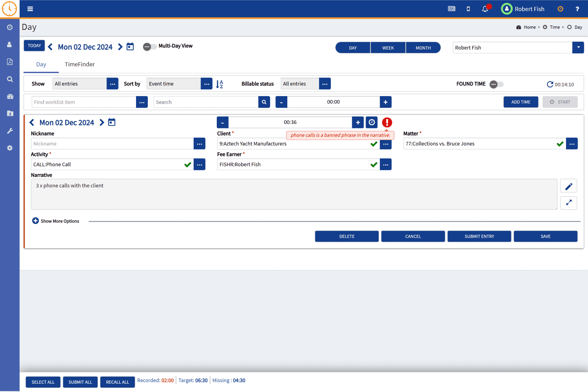588x392 pixels.
Task: Open the Robert Fish user dropdown arrow
Action: point(578,48)
